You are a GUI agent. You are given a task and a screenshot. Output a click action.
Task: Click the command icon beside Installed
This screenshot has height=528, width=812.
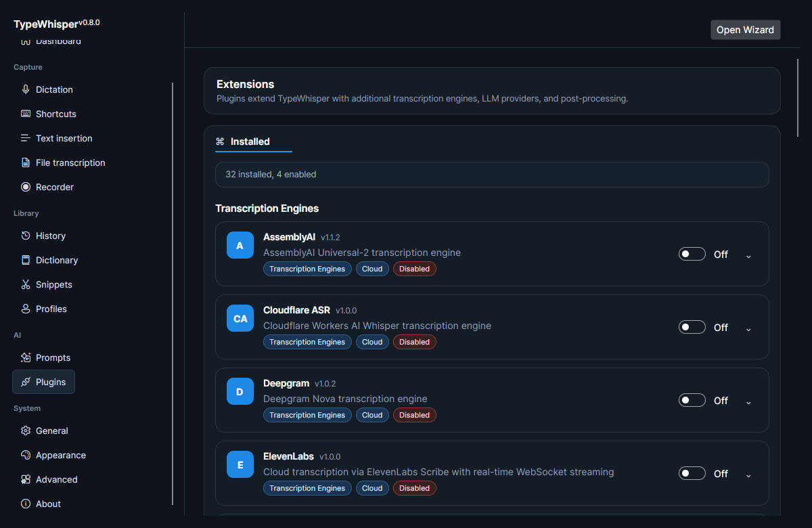220,141
